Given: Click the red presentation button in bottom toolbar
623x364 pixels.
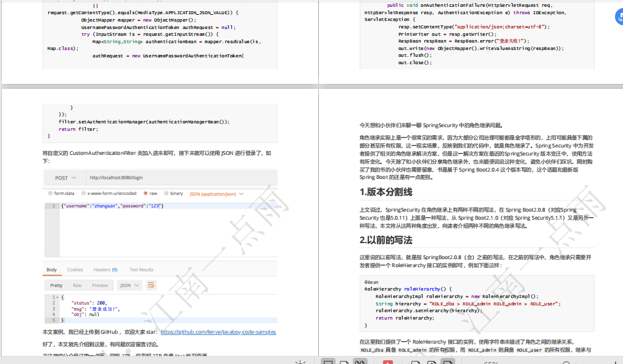Looking at the screenshot, I should (388, 362).
